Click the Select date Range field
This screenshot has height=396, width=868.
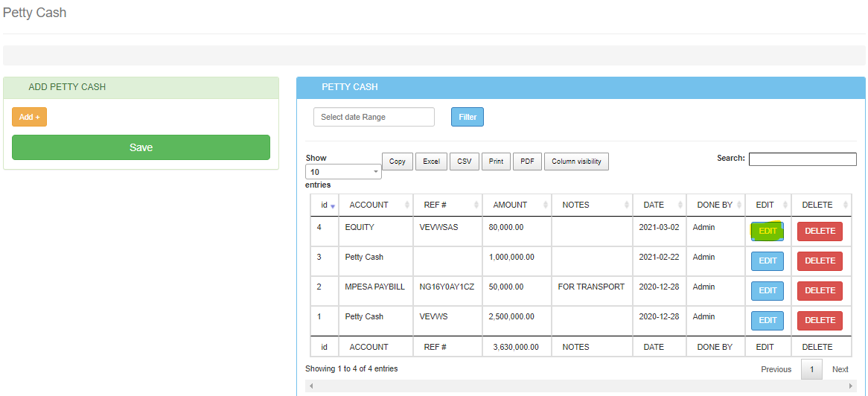374,117
